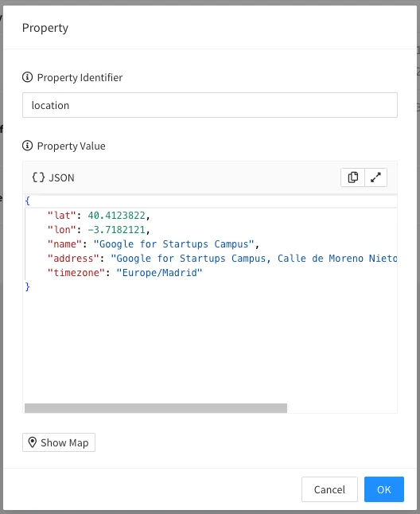Select the value 40.4123822

[x=116, y=216]
